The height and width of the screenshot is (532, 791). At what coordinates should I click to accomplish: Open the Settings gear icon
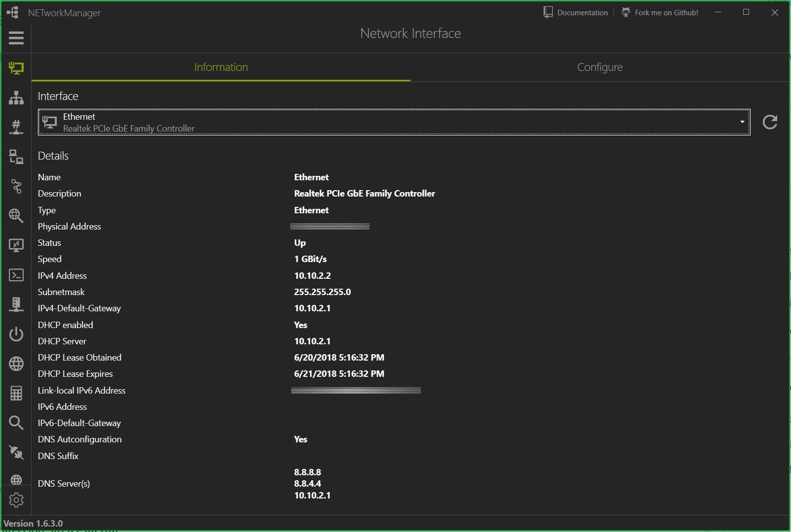coord(16,499)
